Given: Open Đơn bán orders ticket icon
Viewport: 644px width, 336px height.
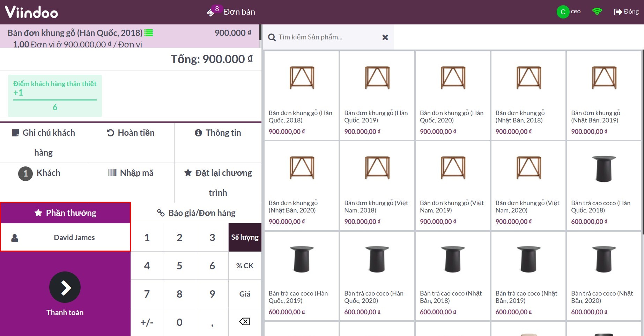Looking at the screenshot, I should point(211,12).
